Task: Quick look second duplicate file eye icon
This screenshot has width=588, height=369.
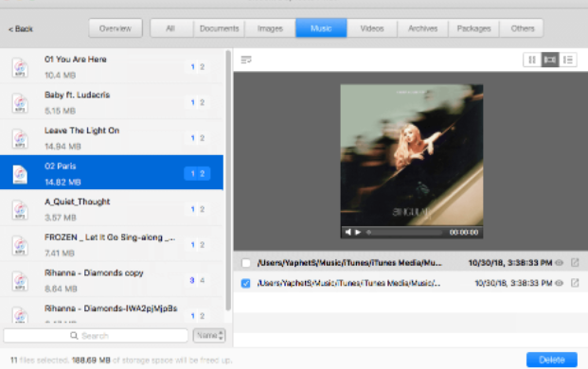Action: (x=560, y=283)
